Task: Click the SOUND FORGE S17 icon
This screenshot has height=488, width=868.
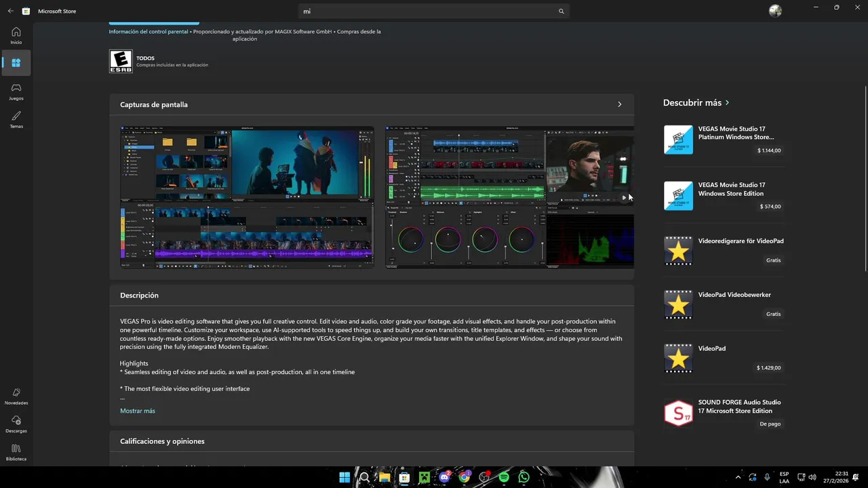Action: click(678, 413)
